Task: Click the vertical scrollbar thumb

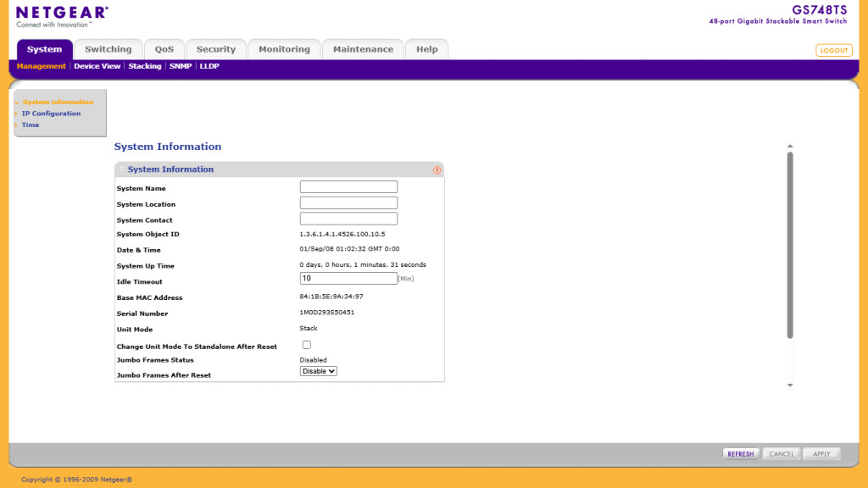Action: pos(790,246)
